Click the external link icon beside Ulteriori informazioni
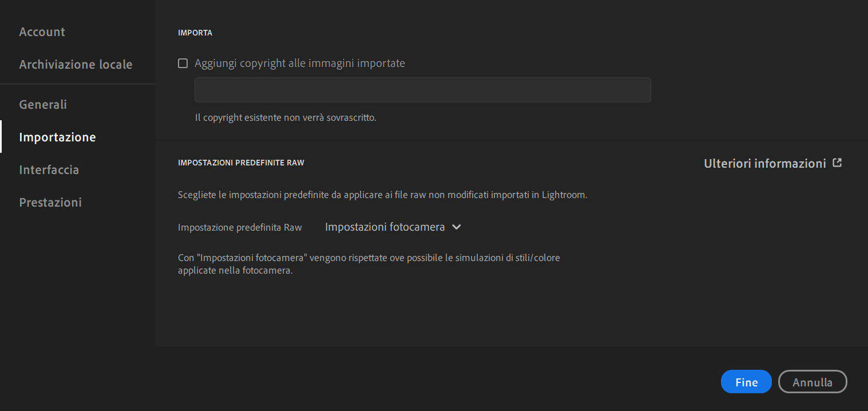Image resolution: width=868 pixels, height=411 pixels. pyautogui.click(x=837, y=163)
